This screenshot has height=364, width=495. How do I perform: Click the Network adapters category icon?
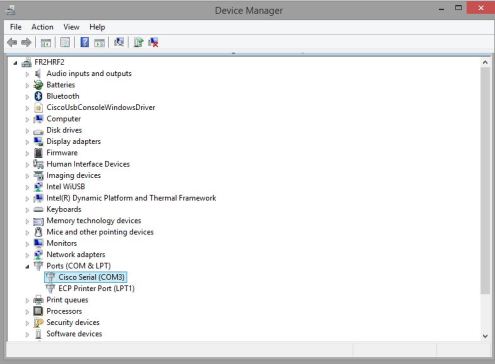(38, 255)
